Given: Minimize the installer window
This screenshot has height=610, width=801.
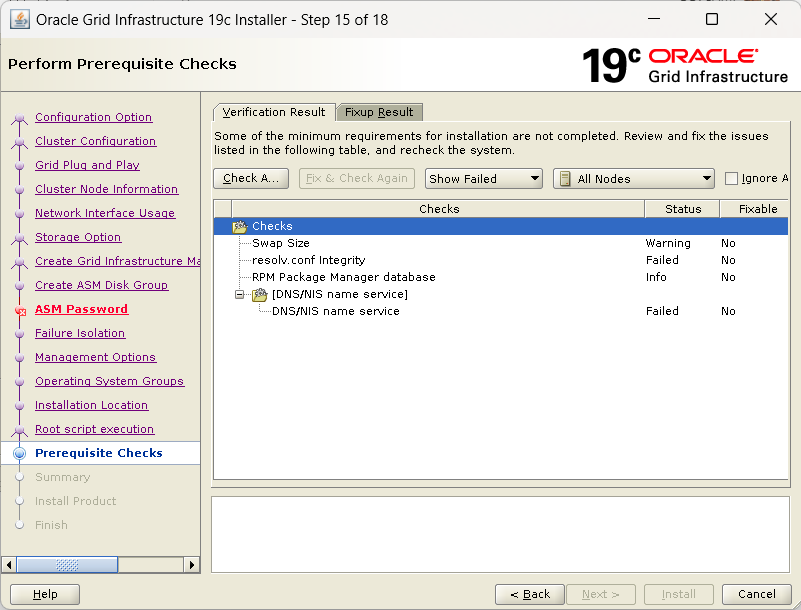Looking at the screenshot, I should [x=654, y=19].
